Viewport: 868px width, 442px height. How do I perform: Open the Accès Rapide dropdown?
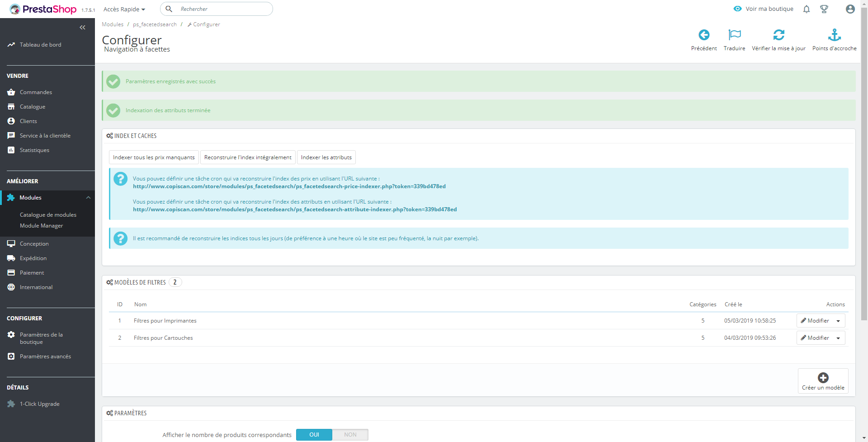point(124,9)
